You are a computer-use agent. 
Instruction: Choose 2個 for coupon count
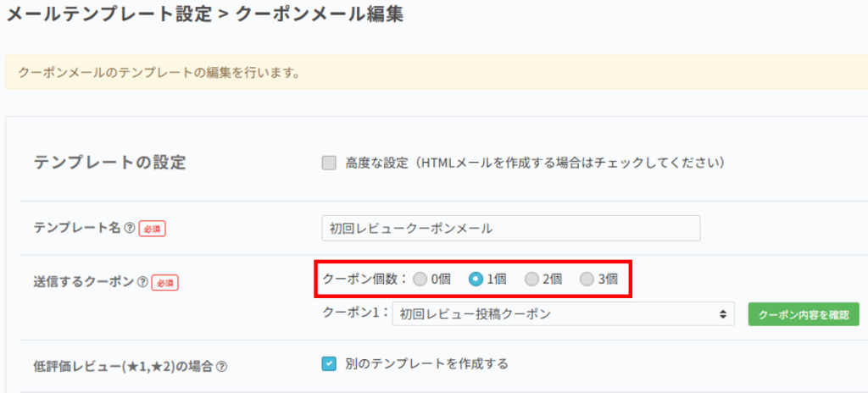(x=531, y=279)
